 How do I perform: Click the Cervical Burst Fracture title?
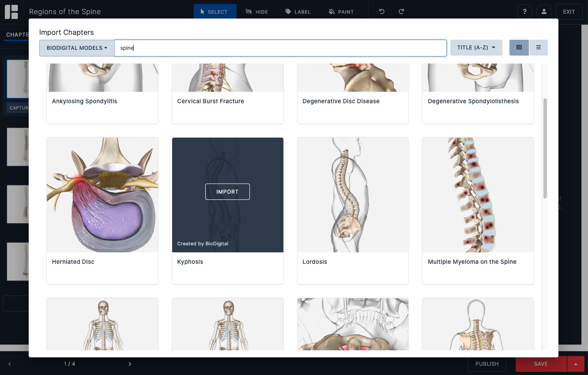tap(211, 101)
